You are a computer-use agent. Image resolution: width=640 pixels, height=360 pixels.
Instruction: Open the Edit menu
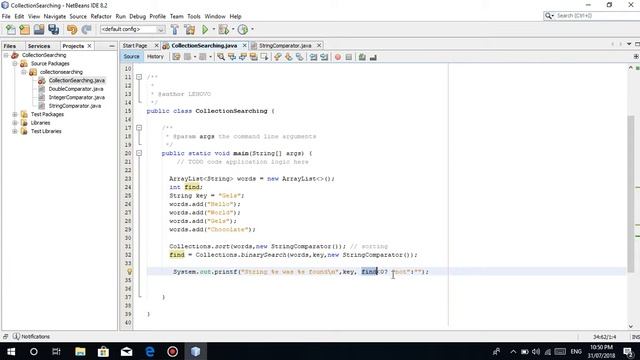pyautogui.click(x=19, y=16)
